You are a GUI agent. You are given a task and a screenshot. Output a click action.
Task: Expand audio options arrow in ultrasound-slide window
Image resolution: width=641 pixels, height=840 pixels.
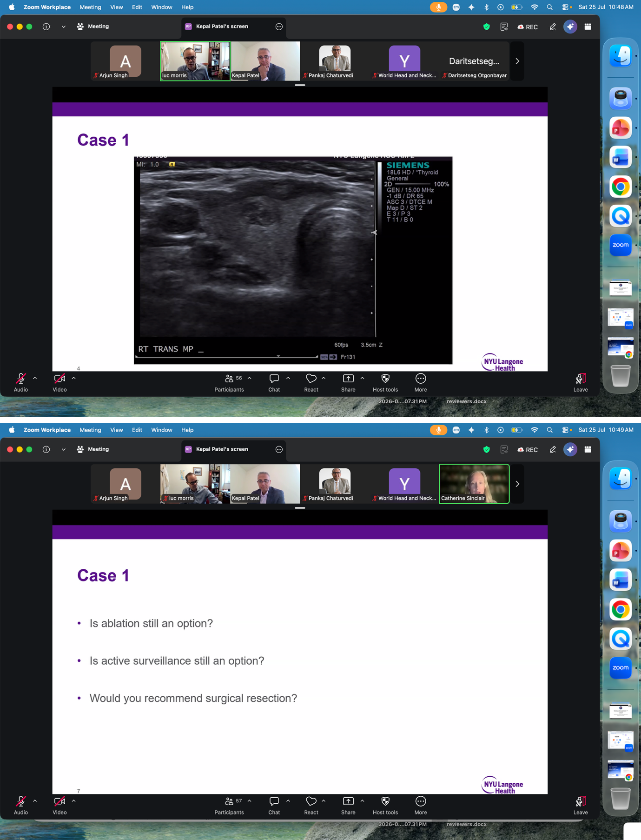(x=35, y=378)
